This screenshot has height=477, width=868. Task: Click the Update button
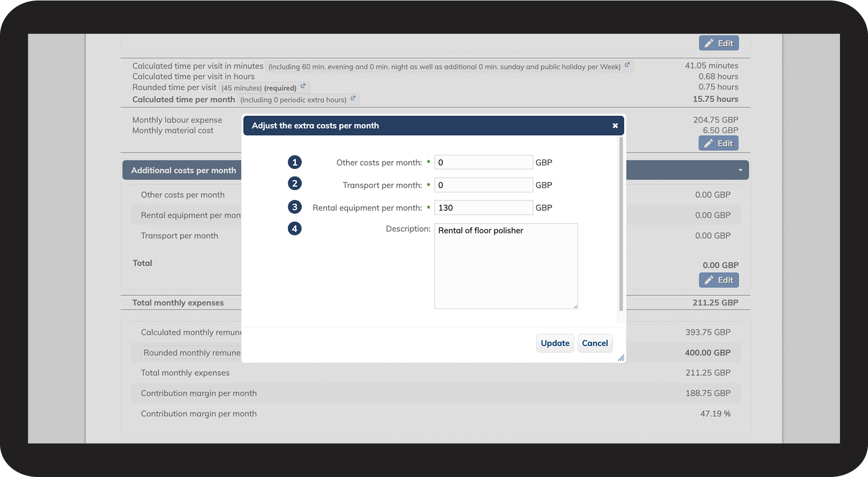tap(555, 343)
